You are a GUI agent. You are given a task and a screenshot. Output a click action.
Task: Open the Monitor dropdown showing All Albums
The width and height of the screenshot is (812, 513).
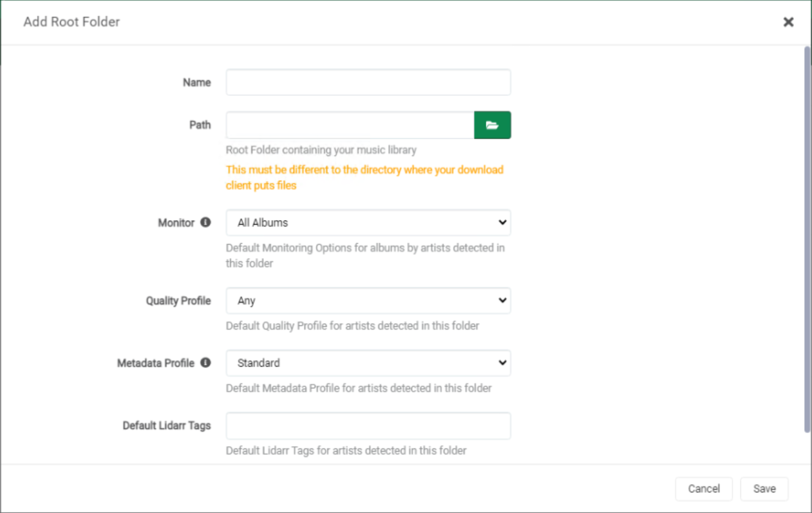(x=368, y=222)
